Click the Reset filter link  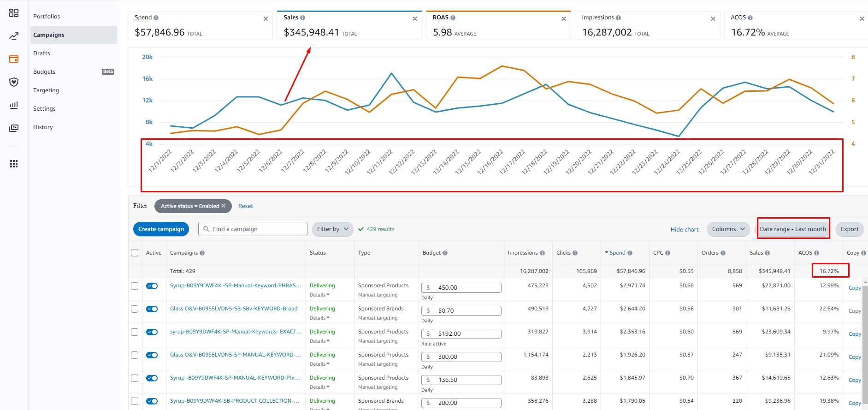pos(246,206)
